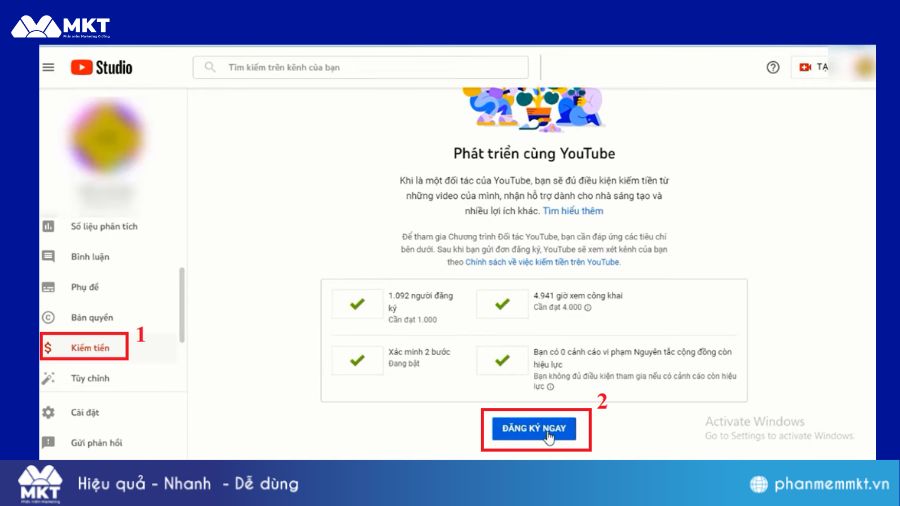Click the Tùy chỉnh magic wand icon
Image resolution: width=900 pixels, height=506 pixels.
click(x=48, y=378)
